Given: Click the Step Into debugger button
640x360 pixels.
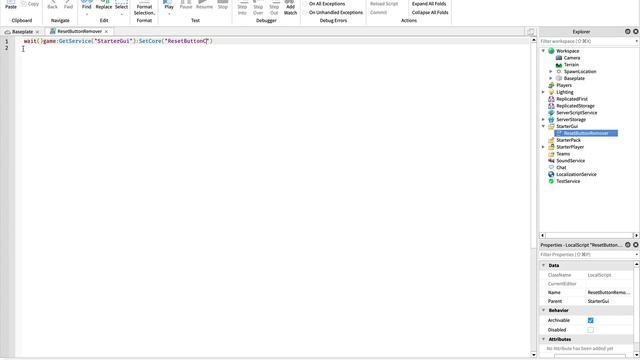Looking at the screenshot, I should tap(242, 8).
